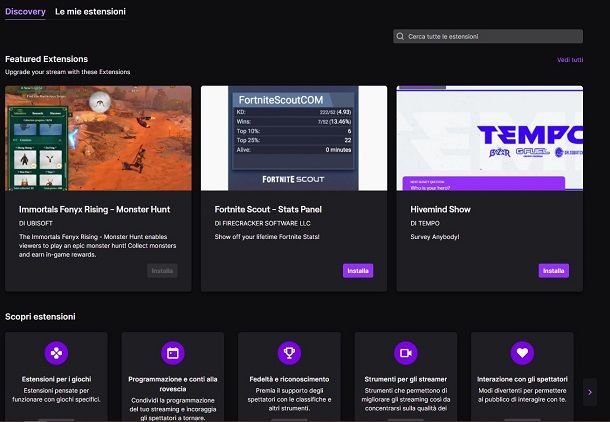
Task: Open the Strumenti per gli streamer category
Action: tap(406, 376)
